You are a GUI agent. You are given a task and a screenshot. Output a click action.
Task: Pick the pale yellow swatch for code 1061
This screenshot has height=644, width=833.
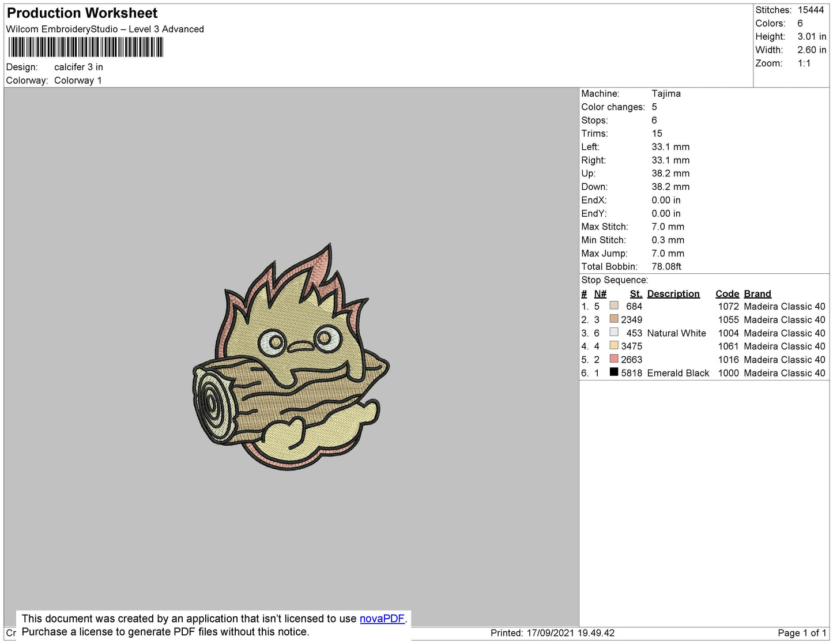click(614, 345)
